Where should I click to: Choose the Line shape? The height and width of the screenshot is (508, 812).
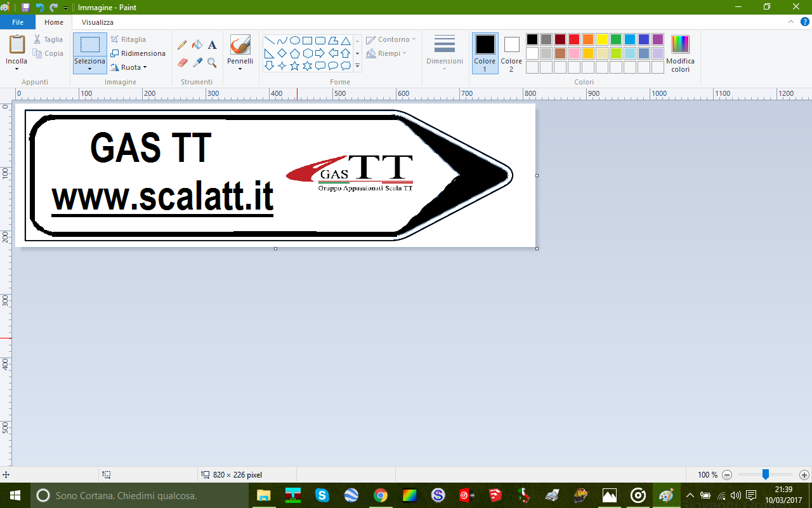(269, 41)
